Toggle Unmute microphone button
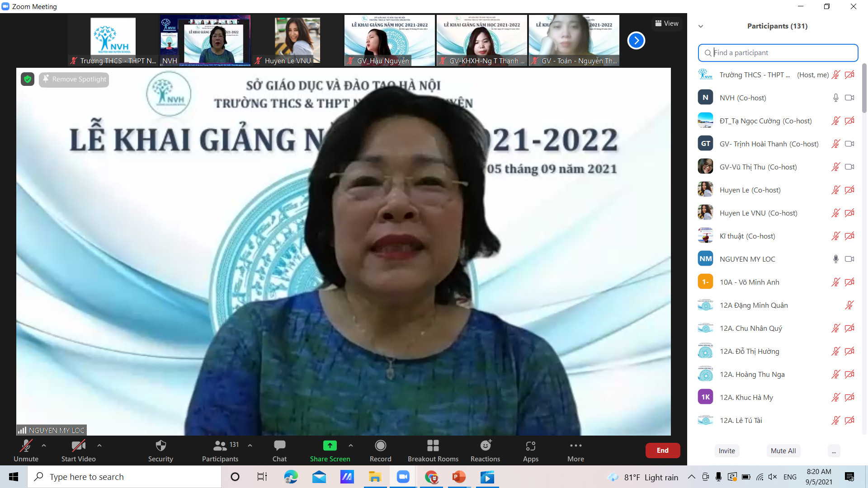The width and height of the screenshot is (868, 488). [26, 446]
